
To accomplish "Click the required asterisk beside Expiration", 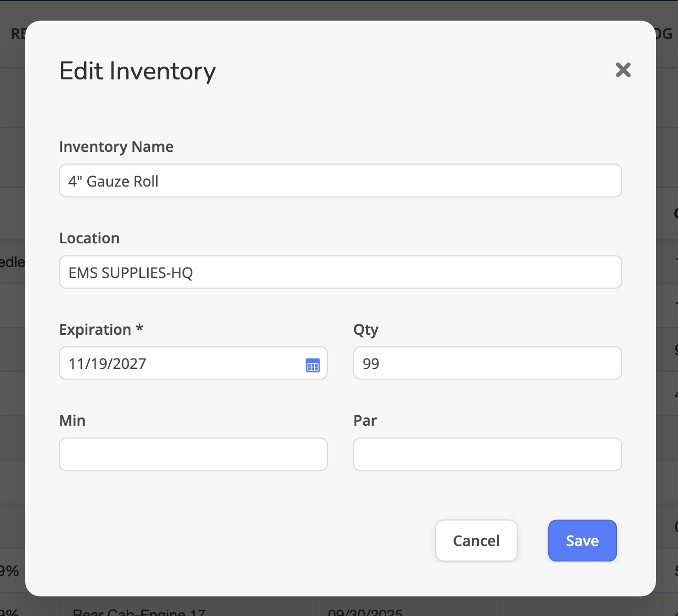I will coord(139,327).
